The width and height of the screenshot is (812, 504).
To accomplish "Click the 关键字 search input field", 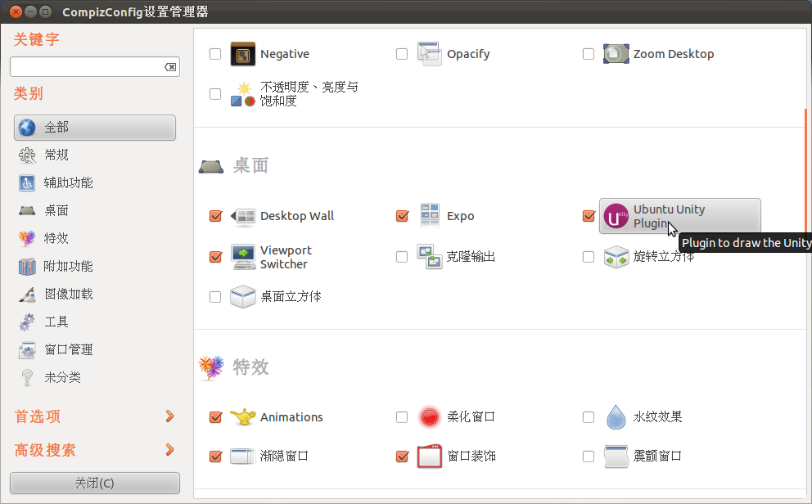I will click(95, 67).
